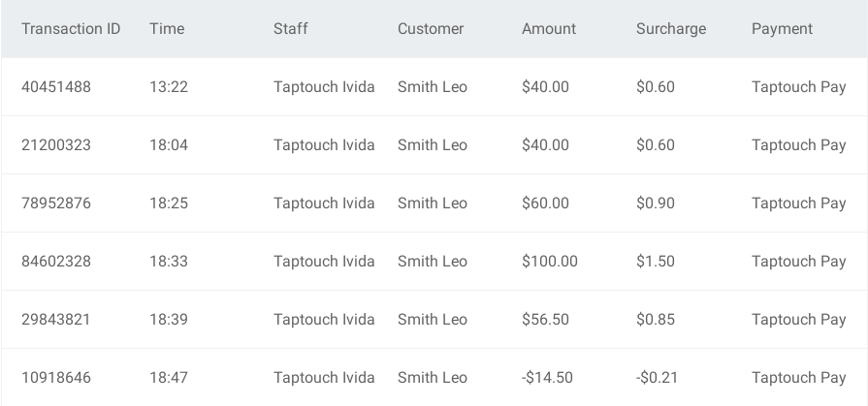
Task: Select transaction ID 84602328
Action: pos(56,261)
